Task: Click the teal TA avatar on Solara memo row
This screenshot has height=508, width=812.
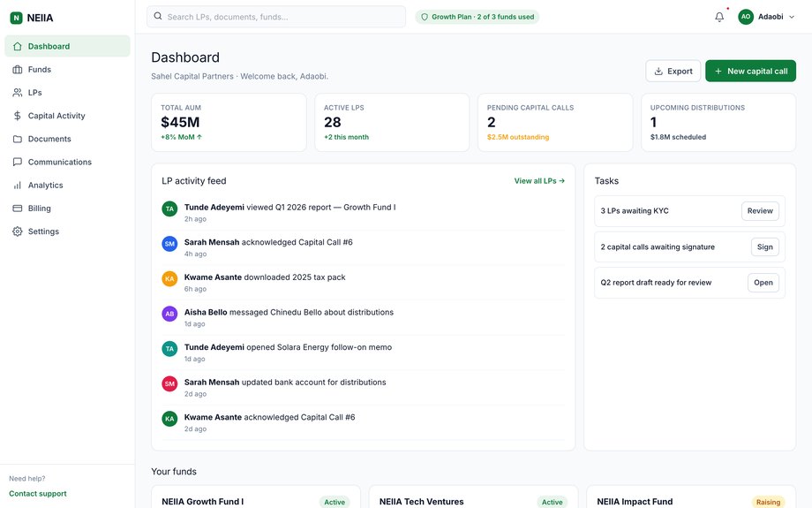Action: click(x=169, y=348)
